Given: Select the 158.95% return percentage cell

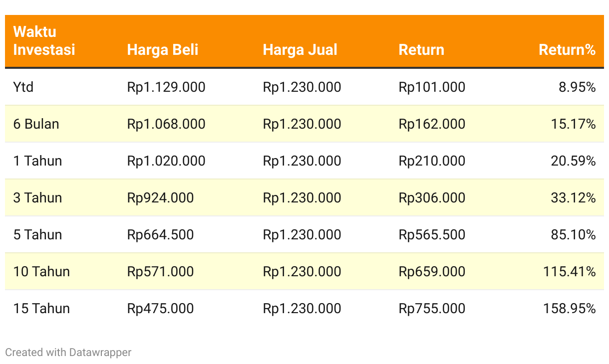Looking at the screenshot, I should tap(570, 309).
